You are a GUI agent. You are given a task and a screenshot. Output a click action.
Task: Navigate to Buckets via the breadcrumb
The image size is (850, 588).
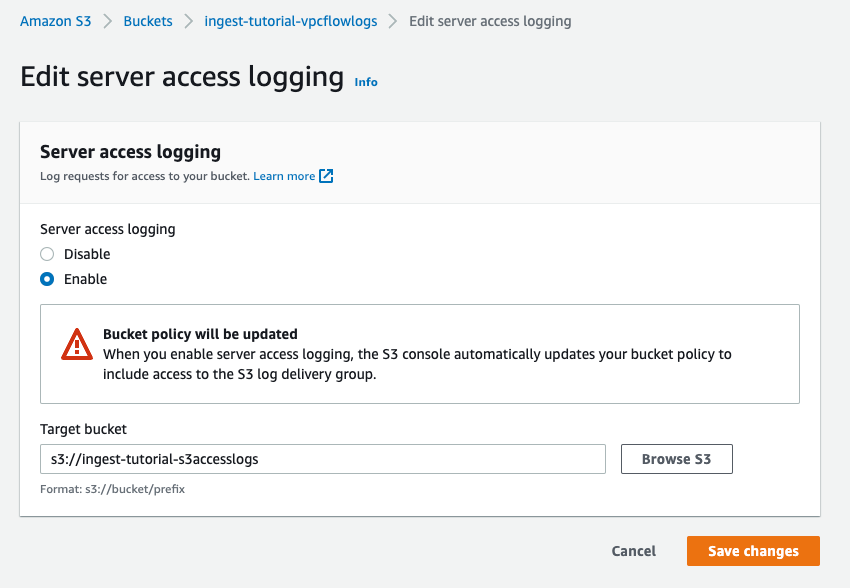[147, 20]
